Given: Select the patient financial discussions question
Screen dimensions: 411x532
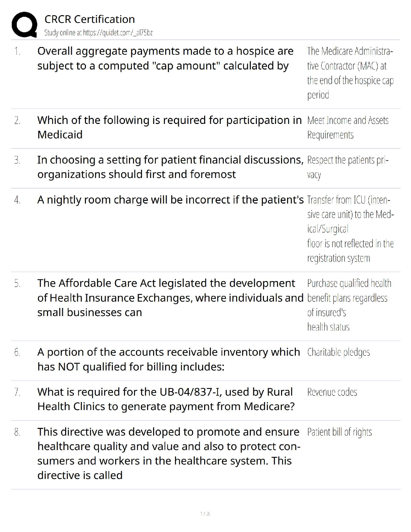Looking at the screenshot, I should tap(170, 167).
